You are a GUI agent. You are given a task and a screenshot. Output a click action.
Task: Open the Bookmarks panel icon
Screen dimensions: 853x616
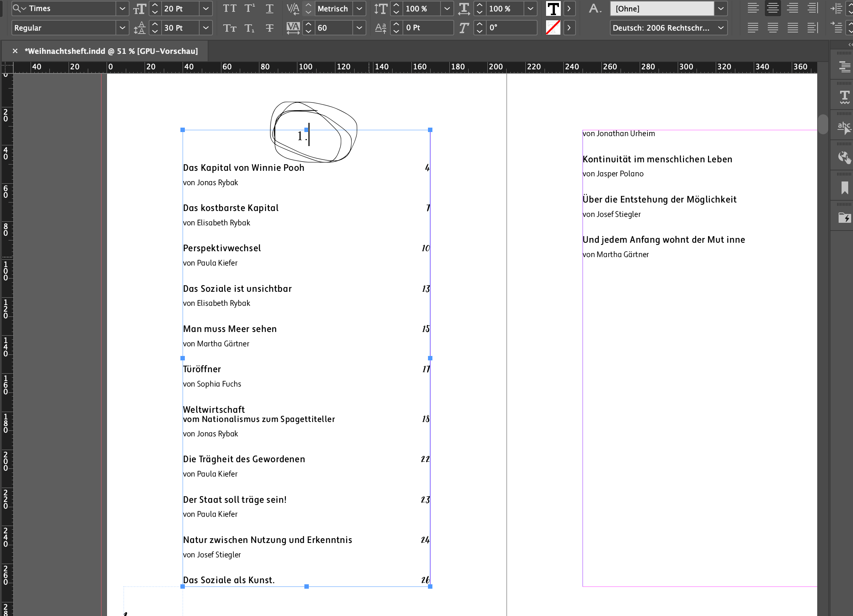845,187
